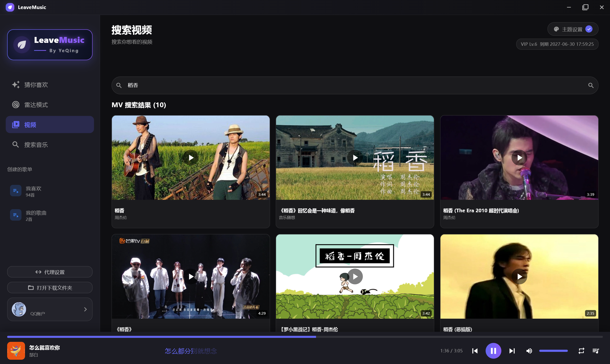Click the QQ account avatar
Image resolution: width=610 pixels, height=364 pixels.
[19, 309]
